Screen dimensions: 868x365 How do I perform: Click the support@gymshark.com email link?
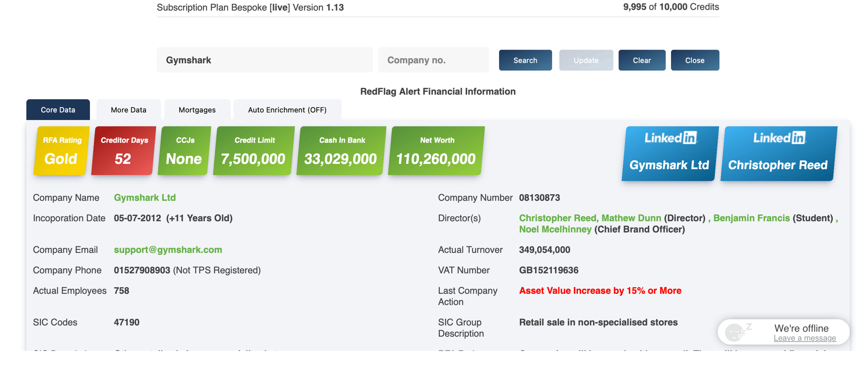(x=168, y=250)
